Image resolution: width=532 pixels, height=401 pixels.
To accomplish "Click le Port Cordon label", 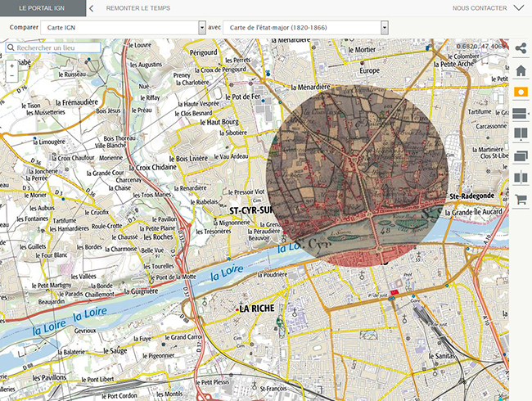I will (119, 395).
